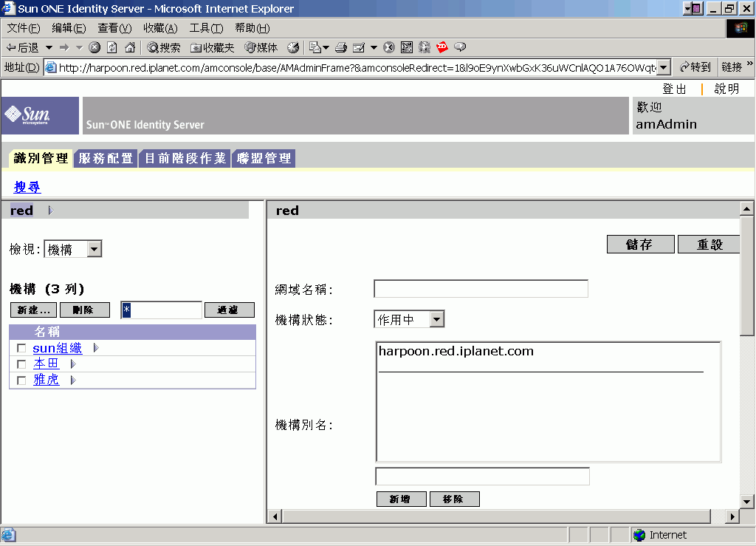Viewport: 756px width, 546px height.
Task: Click the 重設 reset button
Action: point(709,244)
